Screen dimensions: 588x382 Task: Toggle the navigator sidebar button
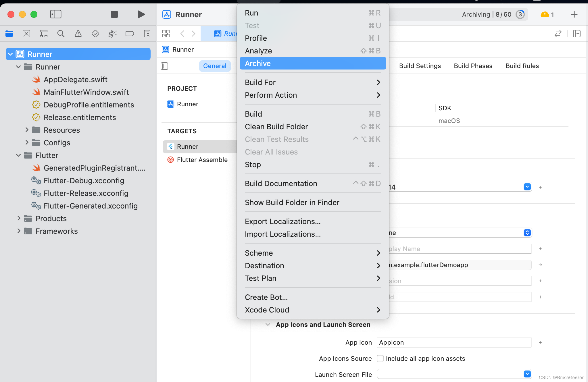(56, 14)
